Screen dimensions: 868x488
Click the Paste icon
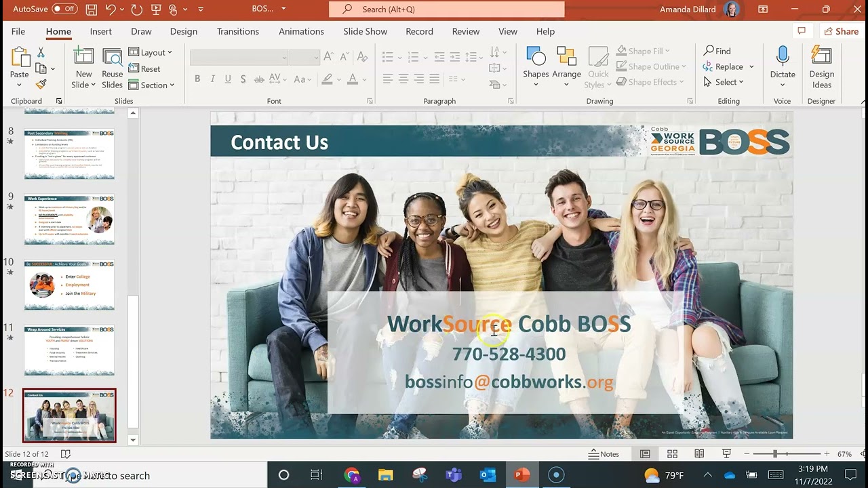tap(20, 58)
